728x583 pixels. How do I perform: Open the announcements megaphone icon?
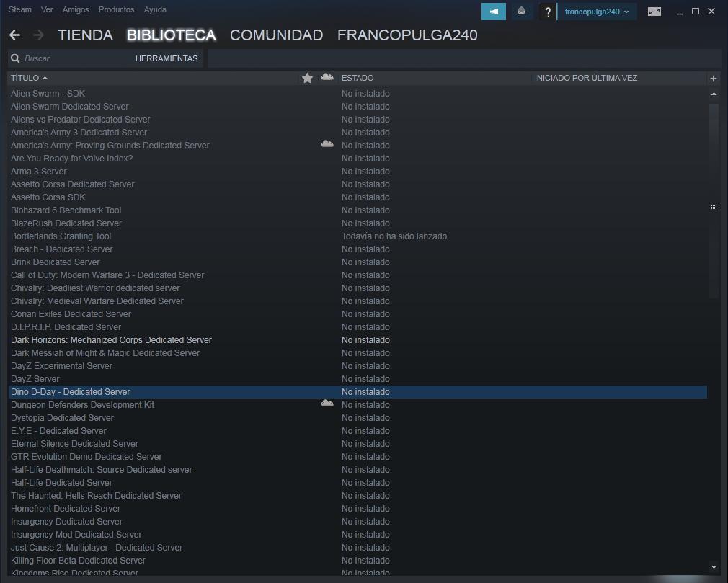pos(494,12)
